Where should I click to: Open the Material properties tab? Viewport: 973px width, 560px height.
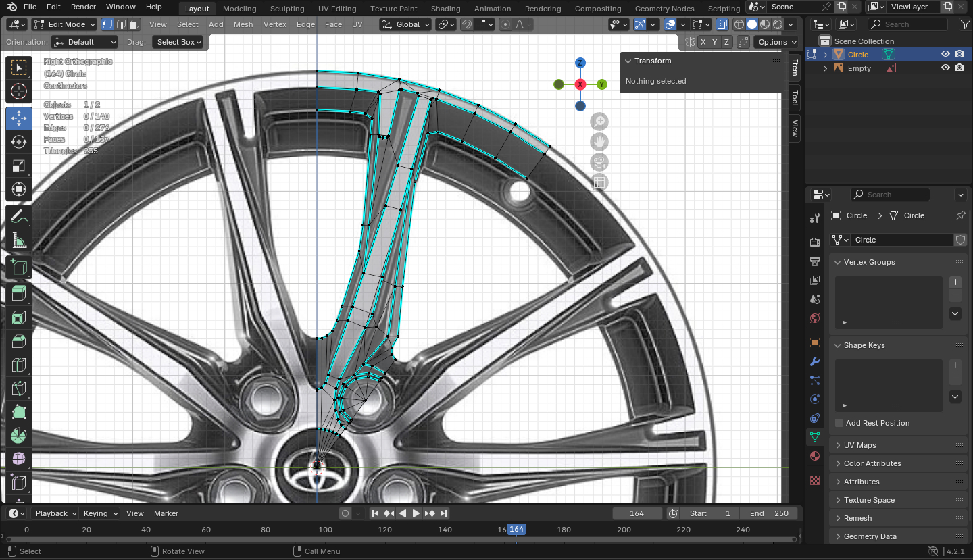tap(815, 456)
